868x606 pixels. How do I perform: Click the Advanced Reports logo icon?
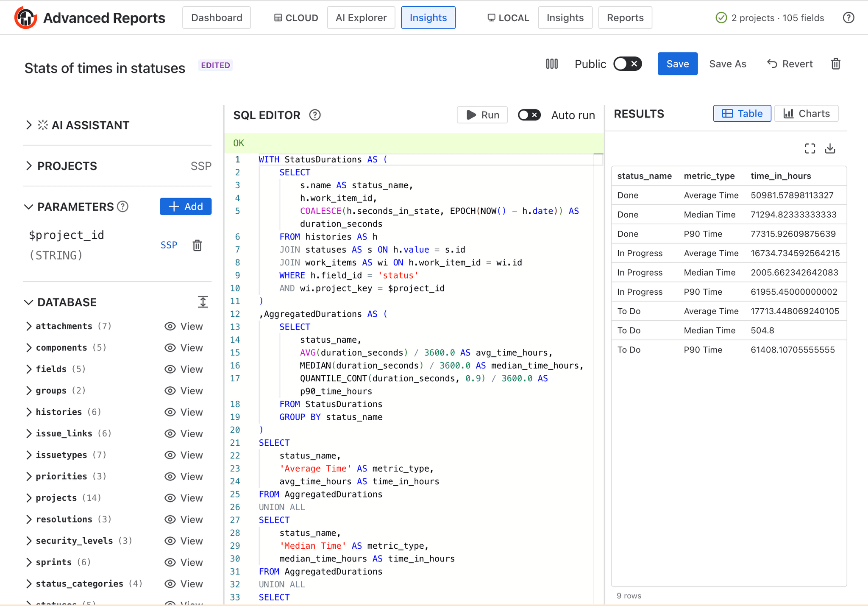(25, 18)
